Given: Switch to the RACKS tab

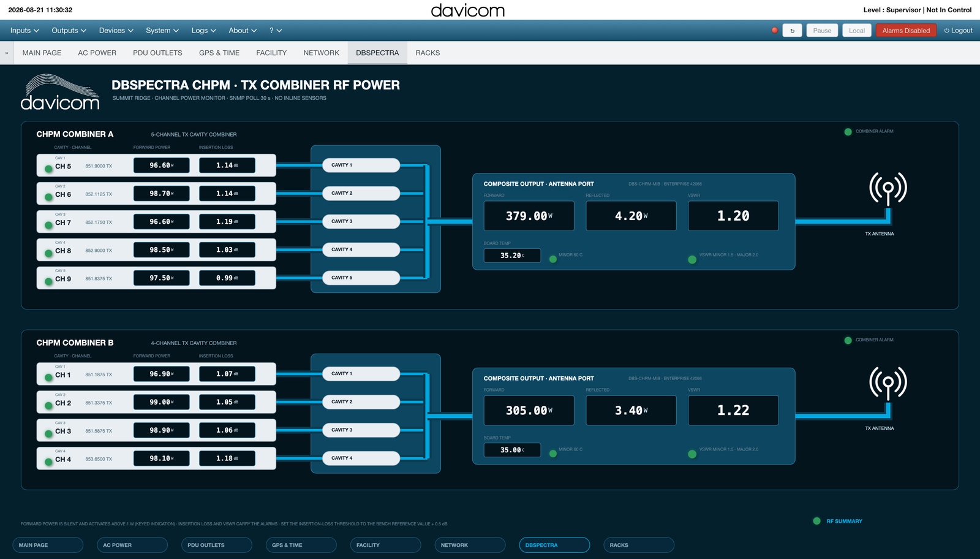Looking at the screenshot, I should pos(428,53).
